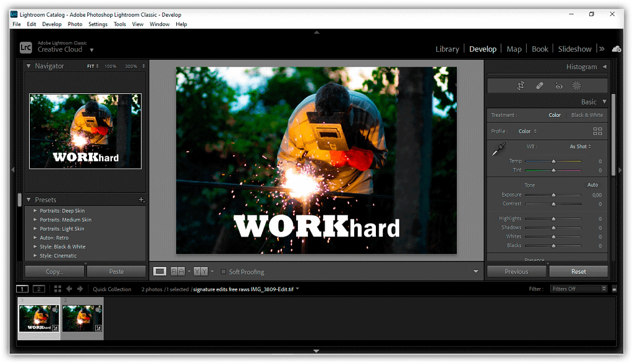Open the Tools menu
633x364 pixels.
click(x=119, y=24)
